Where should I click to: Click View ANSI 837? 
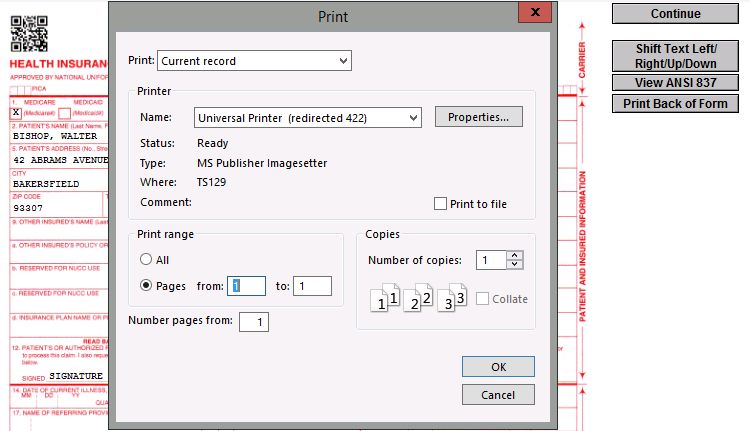675,83
